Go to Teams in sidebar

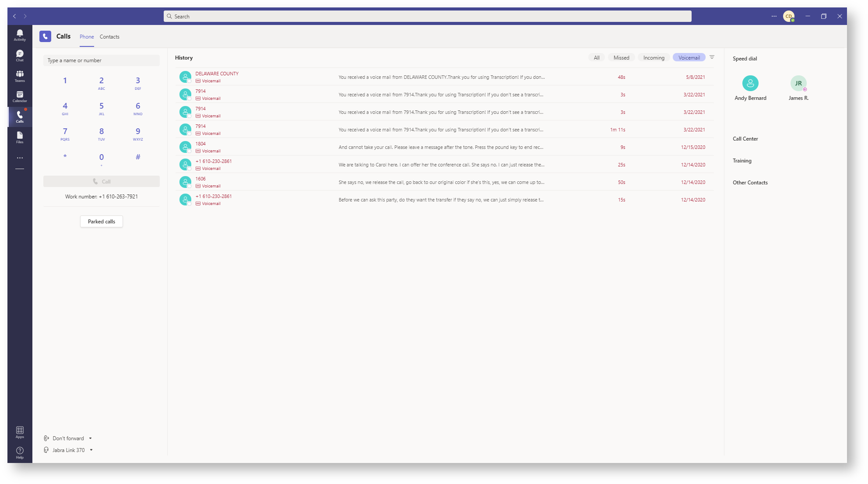pos(20,76)
